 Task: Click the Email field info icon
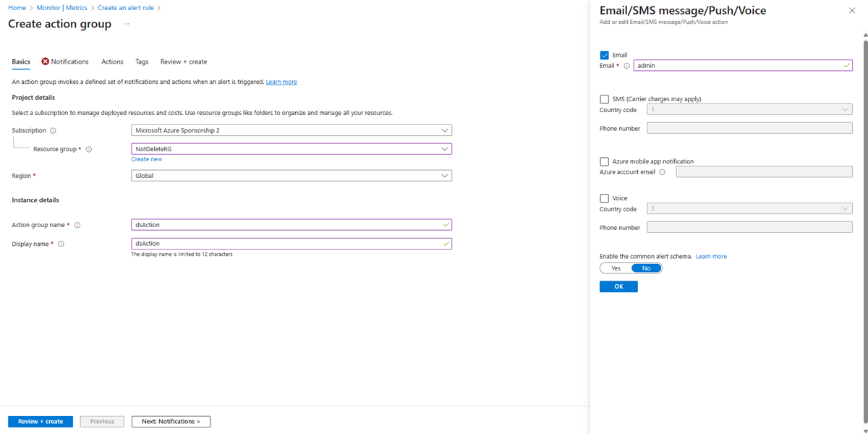point(627,66)
